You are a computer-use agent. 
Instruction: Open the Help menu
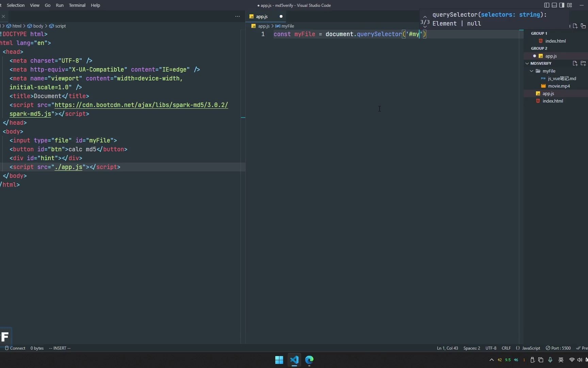click(x=95, y=5)
